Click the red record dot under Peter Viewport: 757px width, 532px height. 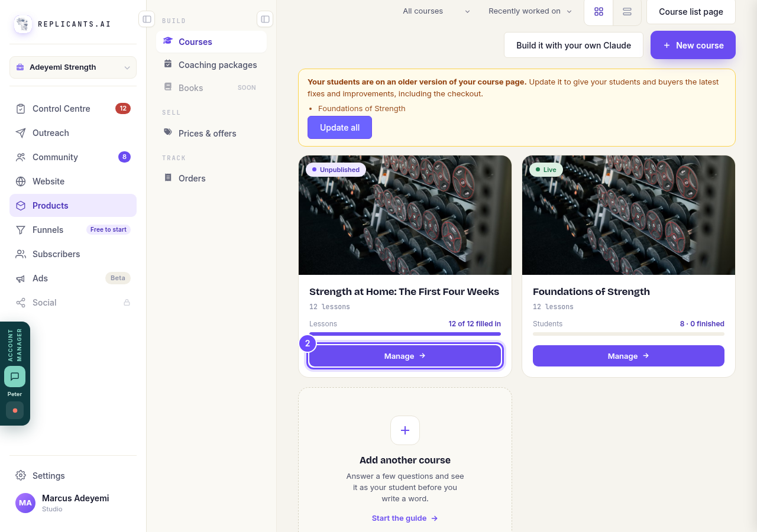coord(15,410)
